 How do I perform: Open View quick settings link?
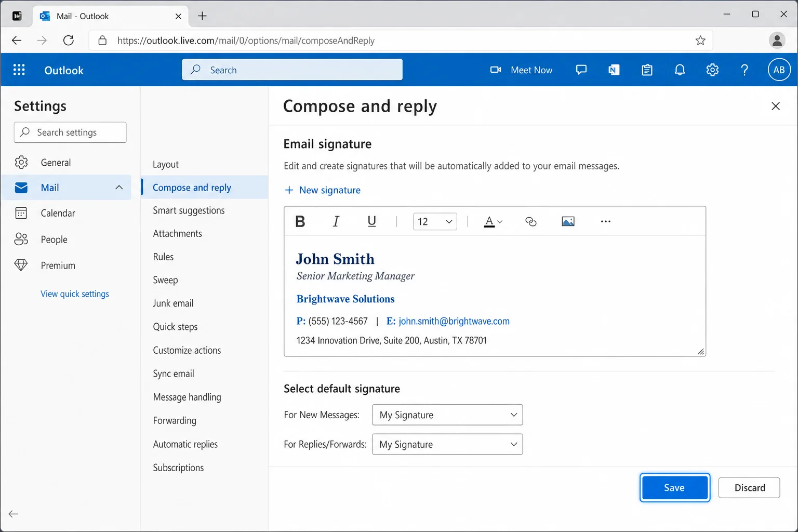[75, 294]
